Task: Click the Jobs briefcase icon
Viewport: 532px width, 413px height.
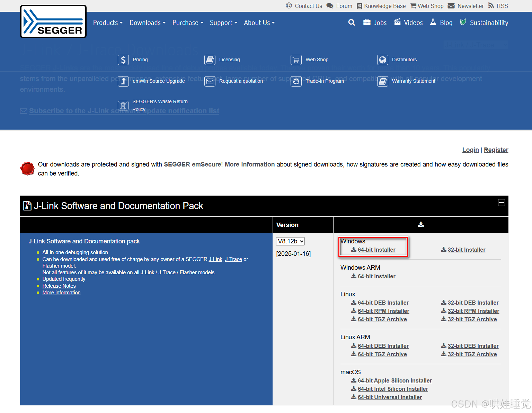Action: 367,22
